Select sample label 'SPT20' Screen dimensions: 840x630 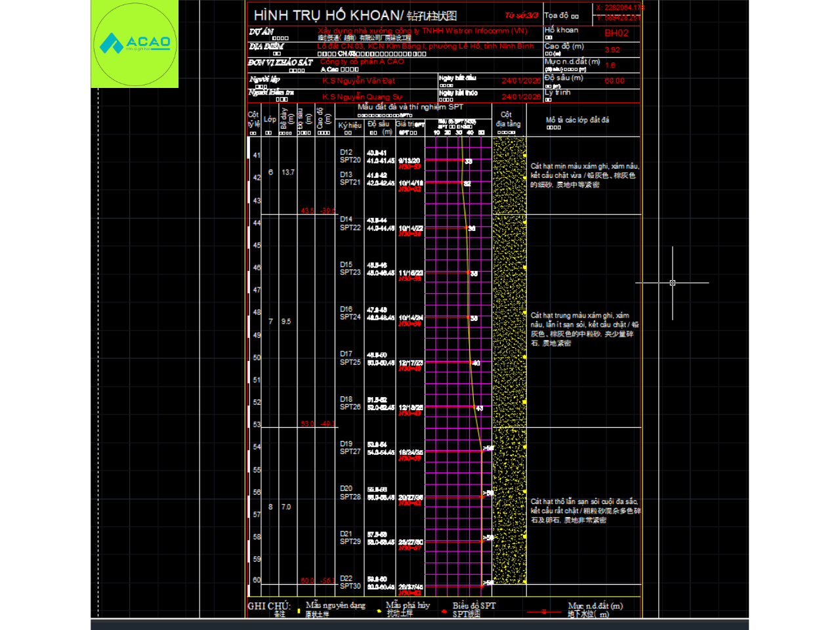[350, 160]
